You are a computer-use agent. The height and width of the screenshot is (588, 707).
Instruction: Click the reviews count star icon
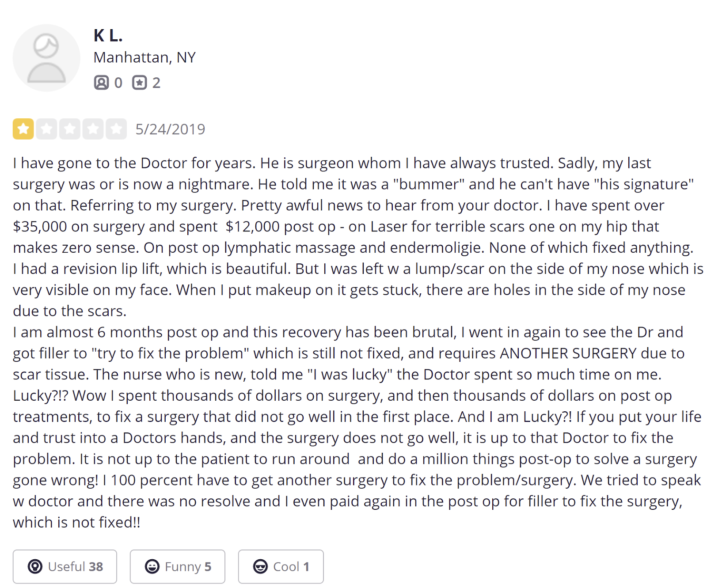point(140,83)
